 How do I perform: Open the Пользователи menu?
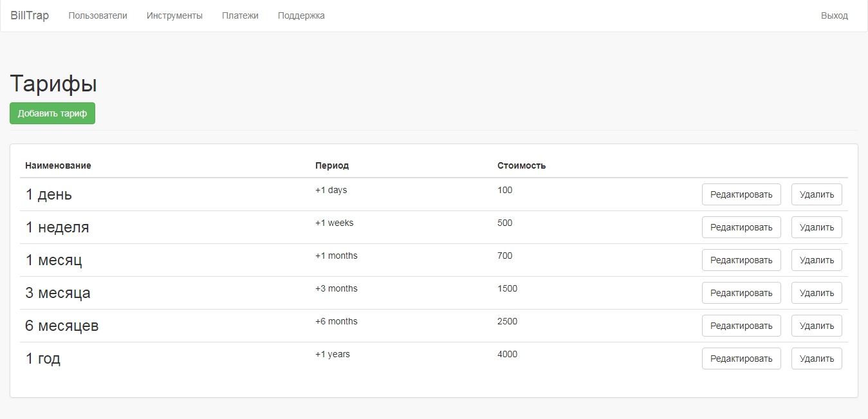(98, 15)
